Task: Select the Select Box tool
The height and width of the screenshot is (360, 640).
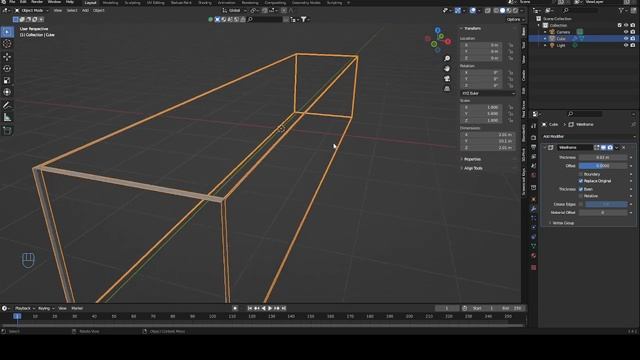Action: [7, 31]
